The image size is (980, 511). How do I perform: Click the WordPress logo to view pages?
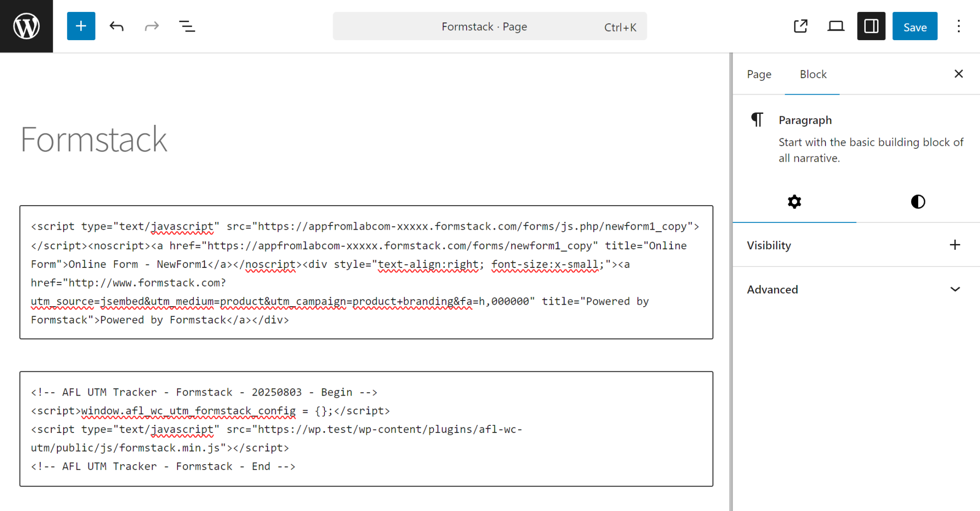point(26,26)
